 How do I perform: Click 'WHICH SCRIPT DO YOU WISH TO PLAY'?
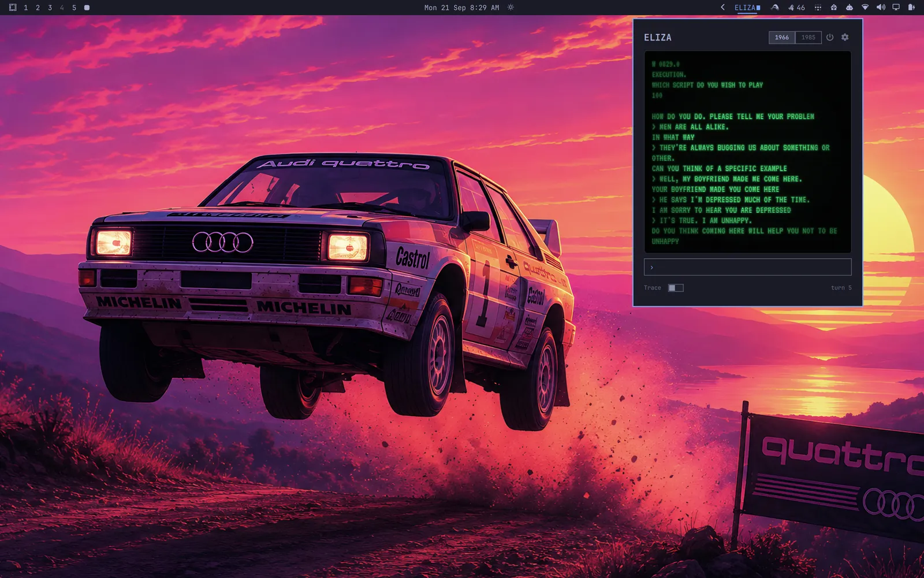click(x=707, y=85)
